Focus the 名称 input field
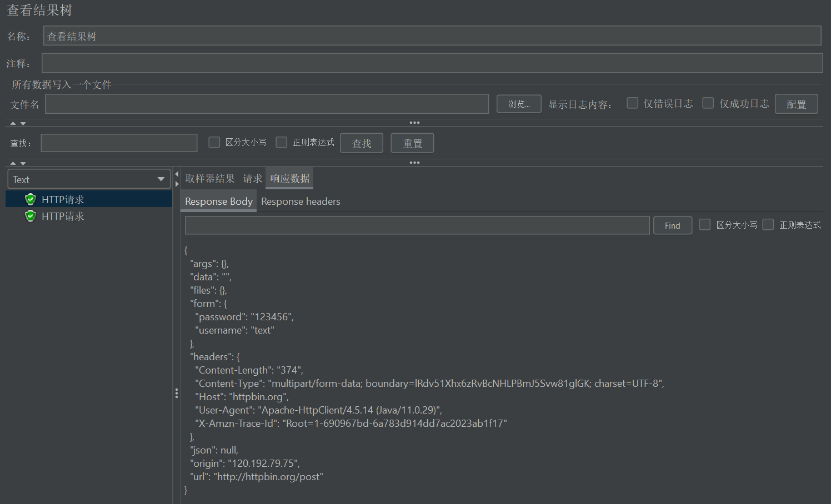The height and width of the screenshot is (504, 831). 432,36
